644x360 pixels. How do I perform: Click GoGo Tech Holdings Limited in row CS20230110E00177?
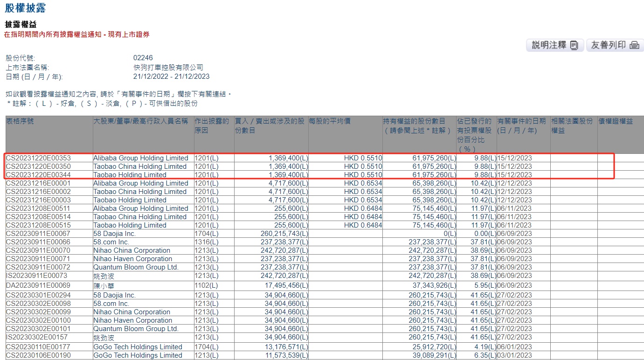coord(138,347)
